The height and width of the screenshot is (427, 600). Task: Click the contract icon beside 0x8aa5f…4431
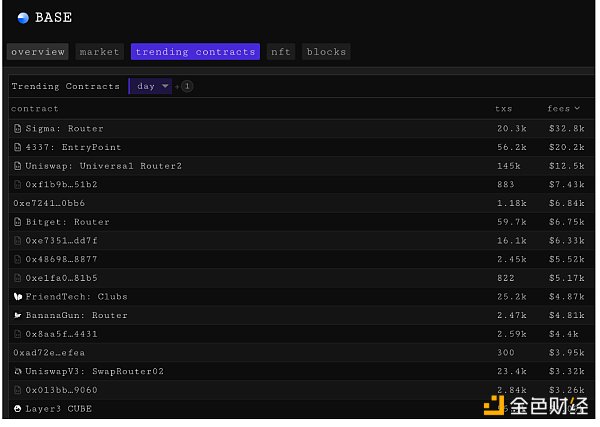(x=18, y=334)
